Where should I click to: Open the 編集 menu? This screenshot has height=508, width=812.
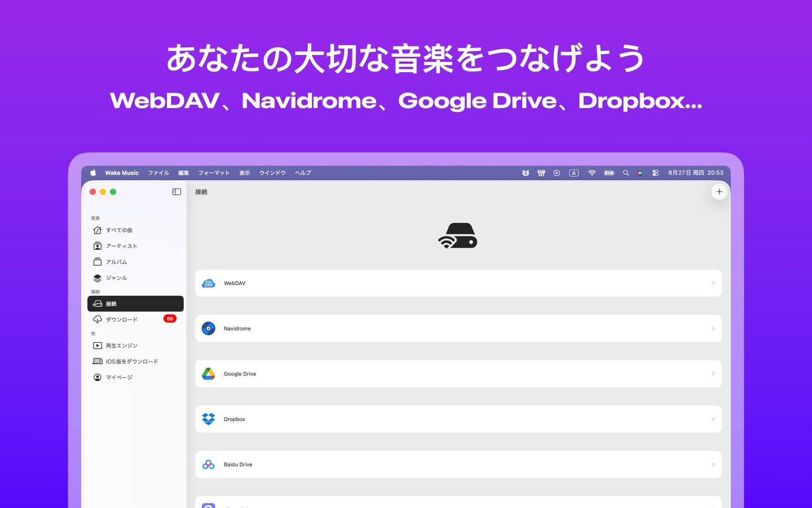tap(184, 173)
